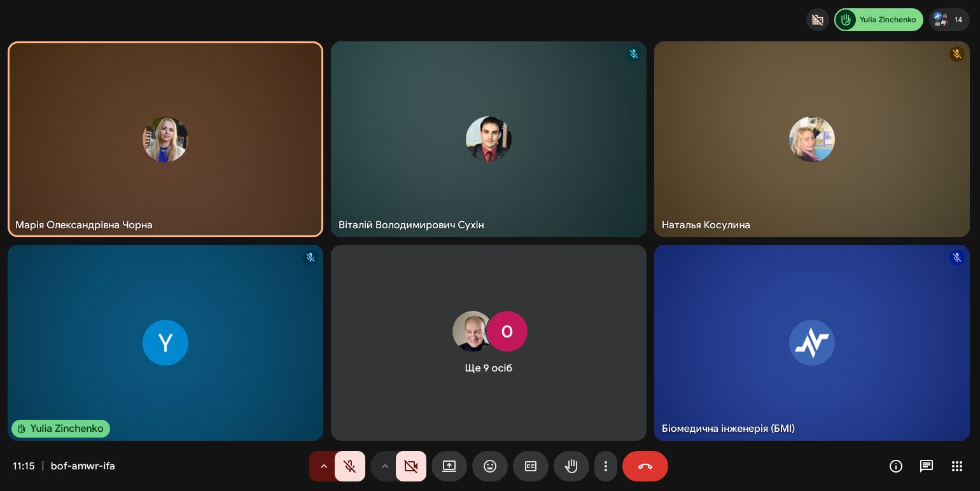Click the crossed-out icon beside the Yulia Zinchenko pill
This screenshot has height=491, width=980.
coord(818,20)
